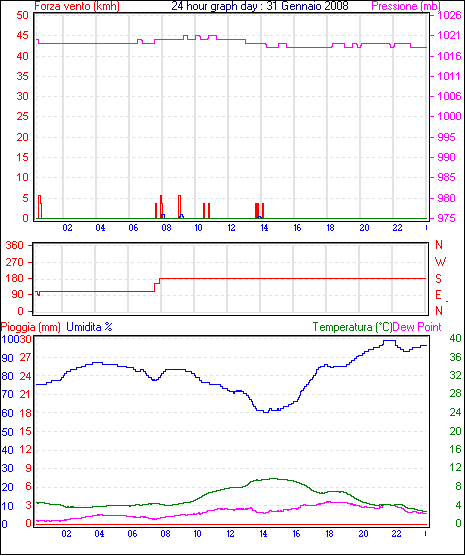
Task: Click the 'Pressione (mb)' axis label
Action: click(x=406, y=6)
